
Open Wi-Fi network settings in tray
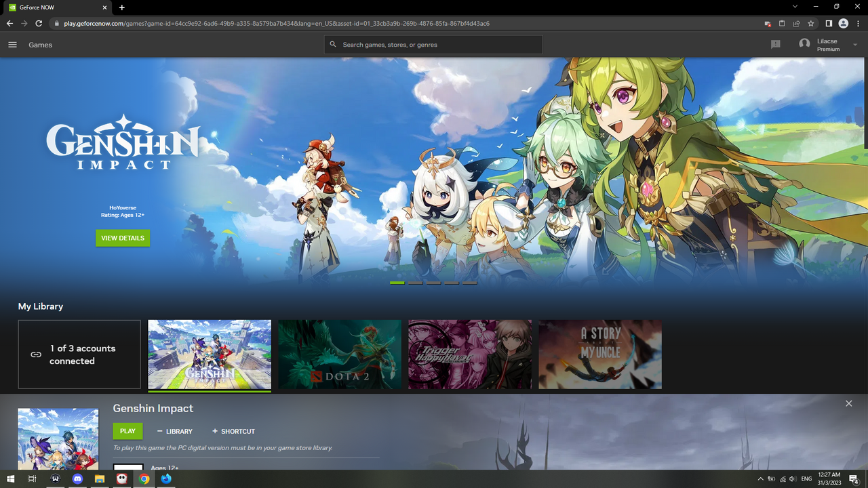782,479
